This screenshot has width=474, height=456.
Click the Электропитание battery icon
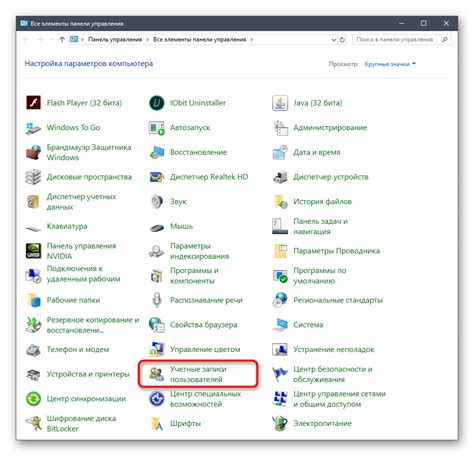(280, 423)
